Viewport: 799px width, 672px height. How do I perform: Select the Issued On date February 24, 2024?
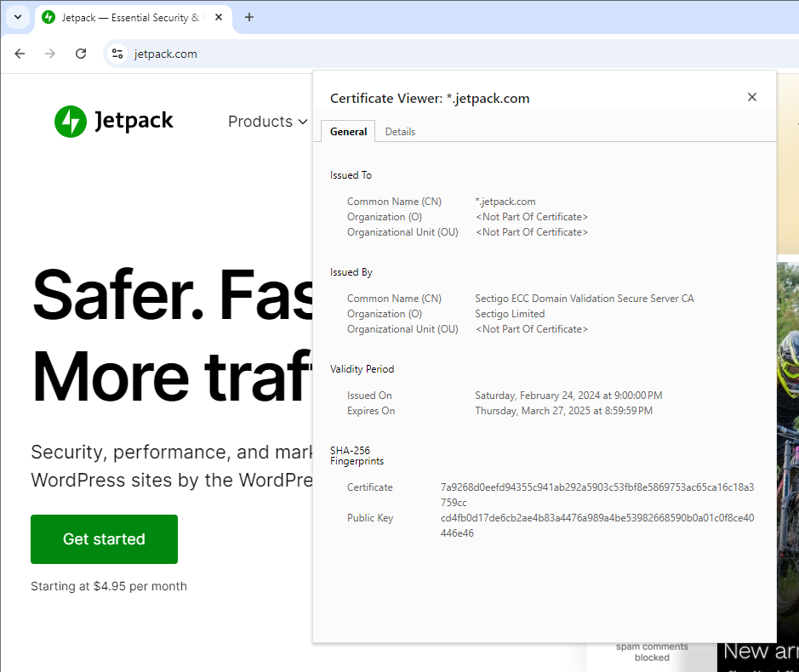[x=568, y=396]
